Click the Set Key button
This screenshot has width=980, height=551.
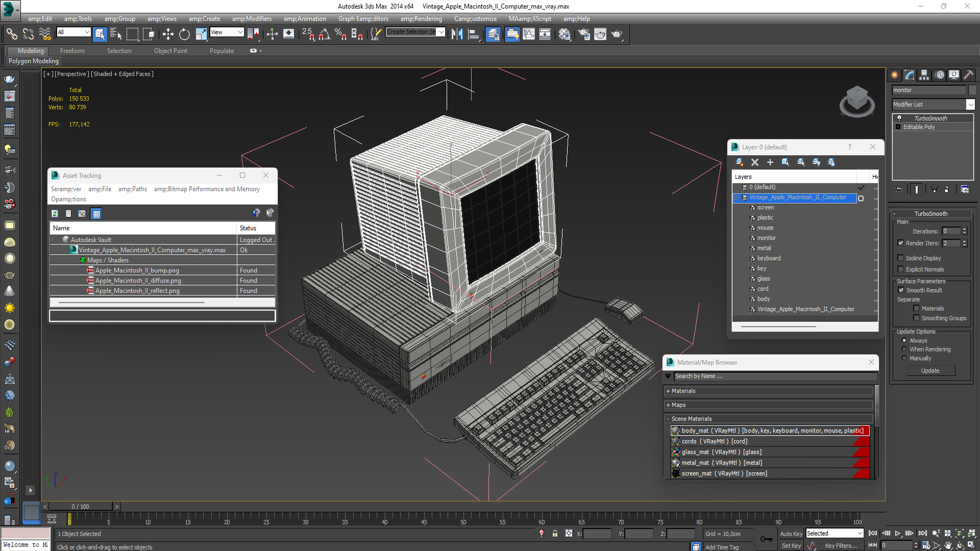click(791, 545)
